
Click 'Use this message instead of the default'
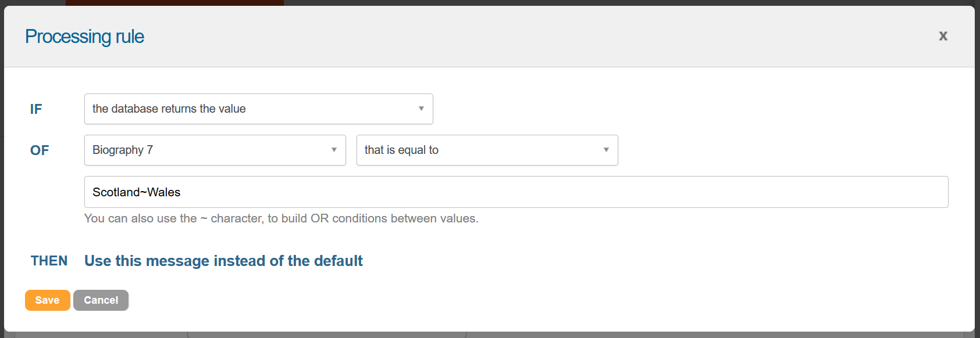pos(223,261)
